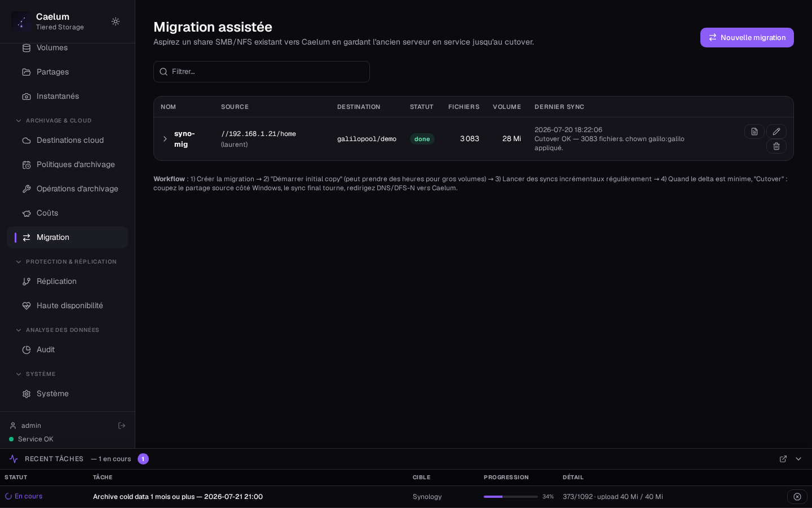812x508 pixels.
Task: Sort by the Dernier sync column header
Action: tap(559, 107)
